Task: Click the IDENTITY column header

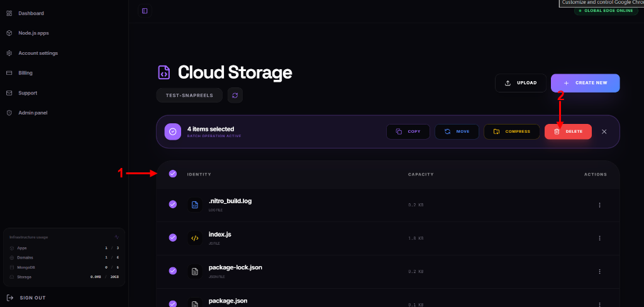Action: tap(199, 175)
